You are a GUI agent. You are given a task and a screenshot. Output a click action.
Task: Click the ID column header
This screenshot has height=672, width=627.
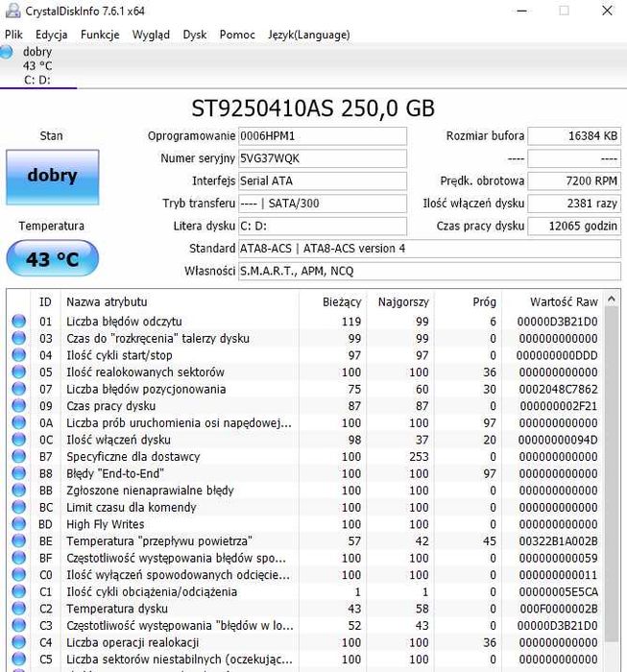coord(45,301)
